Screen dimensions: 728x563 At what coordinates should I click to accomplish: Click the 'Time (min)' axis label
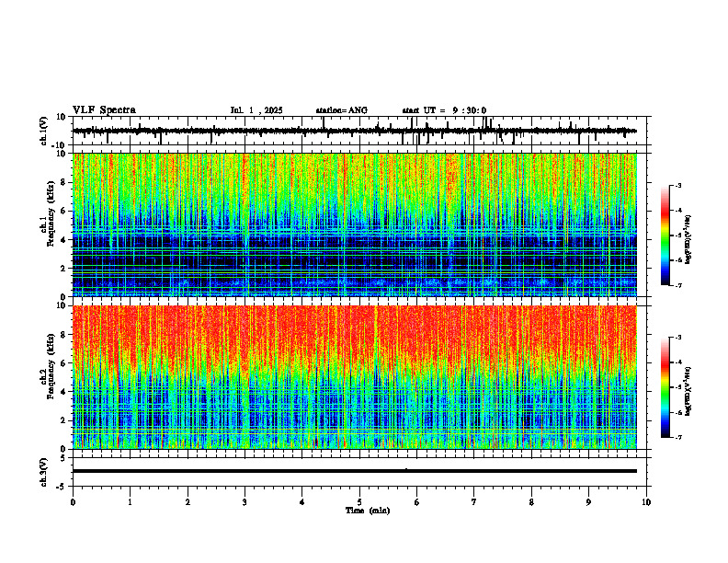[368, 511]
